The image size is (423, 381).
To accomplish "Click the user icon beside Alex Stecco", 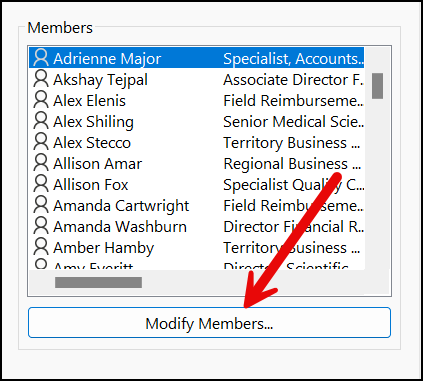I will point(41,142).
